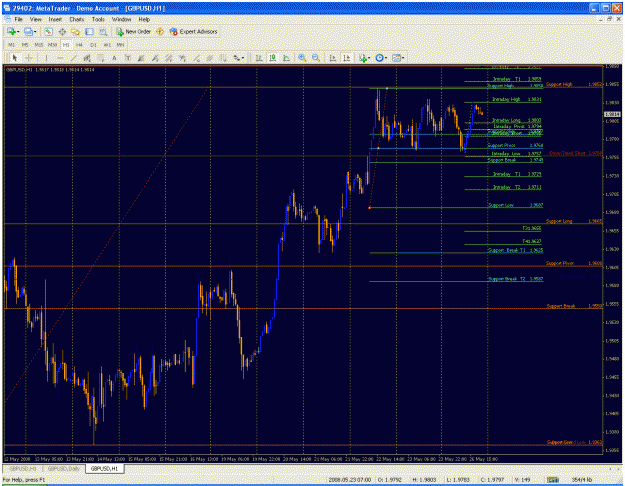This screenshot has height=486, width=625.
Task: Click the 'Support High' level label
Action: pyautogui.click(x=559, y=85)
